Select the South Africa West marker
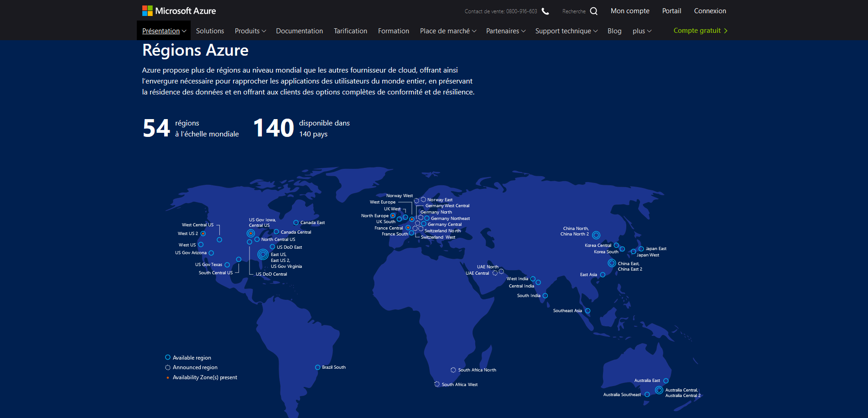 [x=437, y=384]
